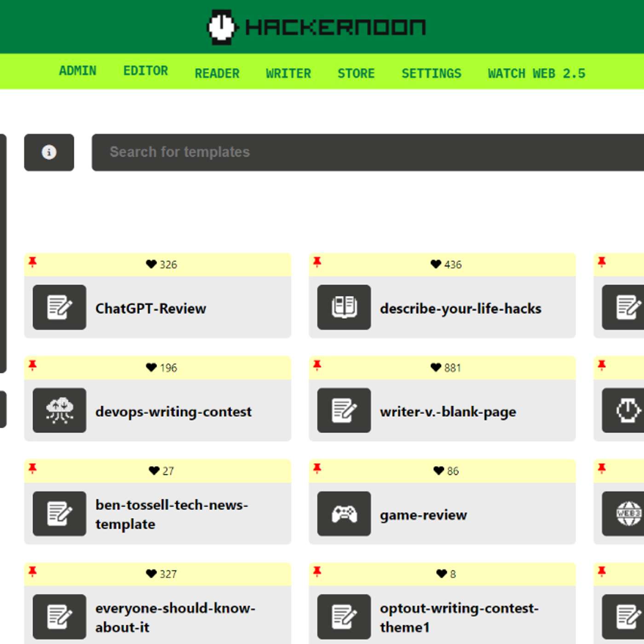The height and width of the screenshot is (644, 644).
Task: Click the HackerNoon logo in the header
Action: point(316,27)
